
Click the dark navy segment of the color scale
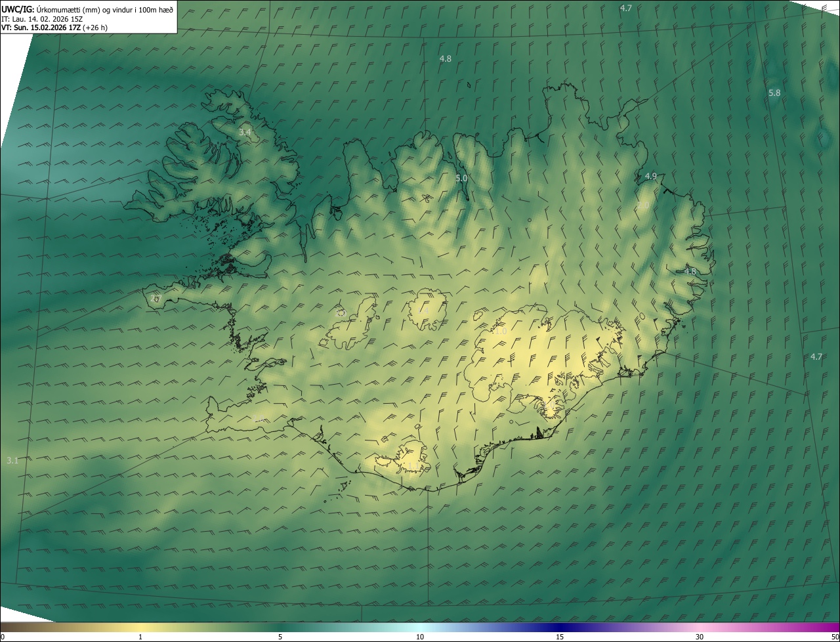click(560, 627)
